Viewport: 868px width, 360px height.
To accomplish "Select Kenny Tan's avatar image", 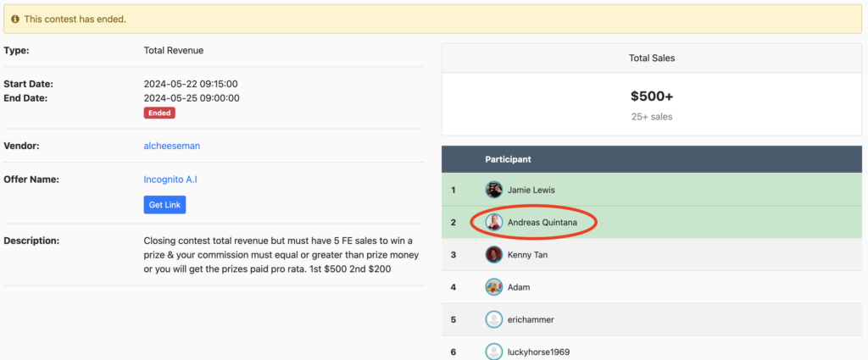I will tap(493, 255).
